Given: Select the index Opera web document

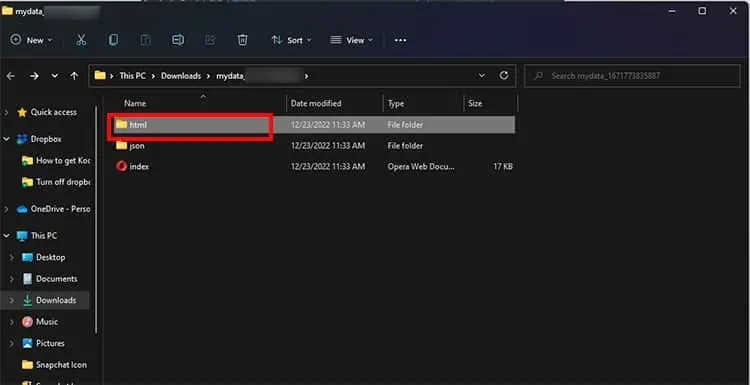Looking at the screenshot, I should [x=314, y=167].
